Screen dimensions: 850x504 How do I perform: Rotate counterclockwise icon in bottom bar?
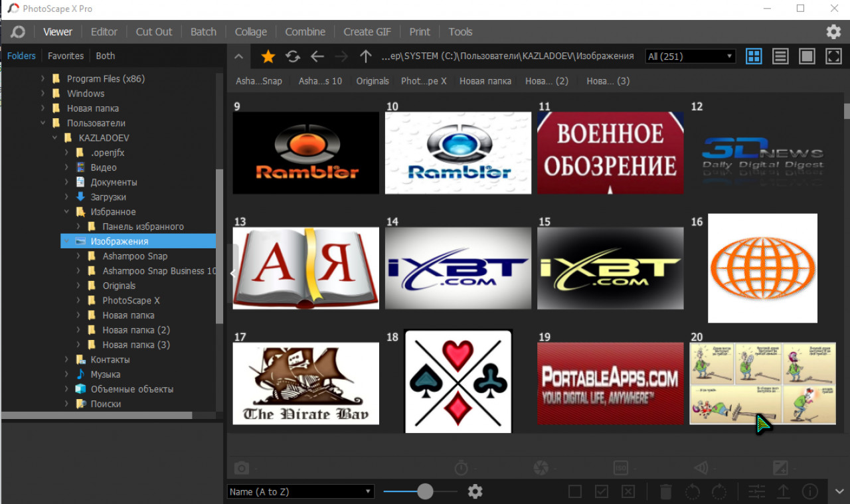coord(693,491)
